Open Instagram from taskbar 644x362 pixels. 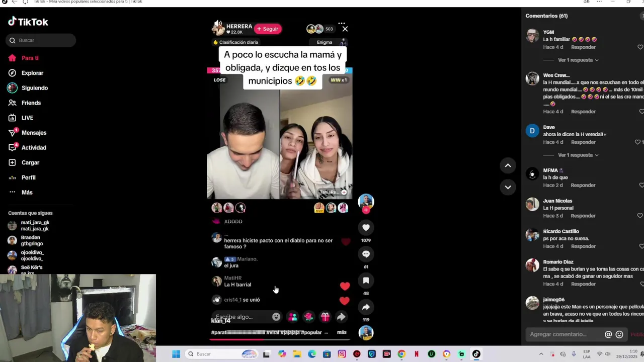(x=342, y=354)
